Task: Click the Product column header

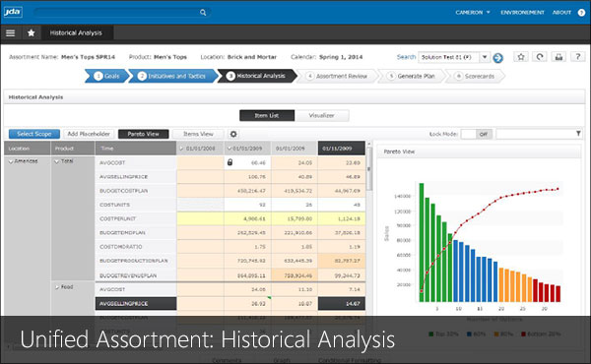Action: (x=73, y=149)
